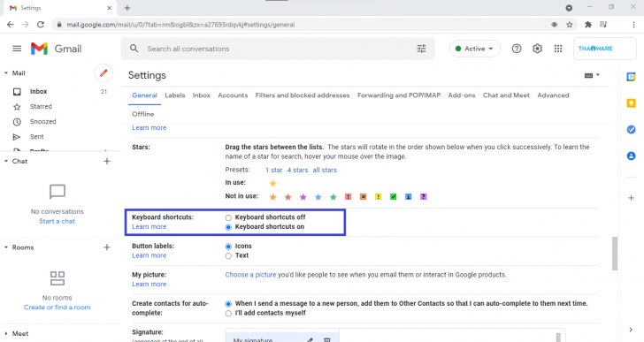The image size is (644, 342).
Task: Select Keyboard shortcuts off
Action: click(228, 217)
